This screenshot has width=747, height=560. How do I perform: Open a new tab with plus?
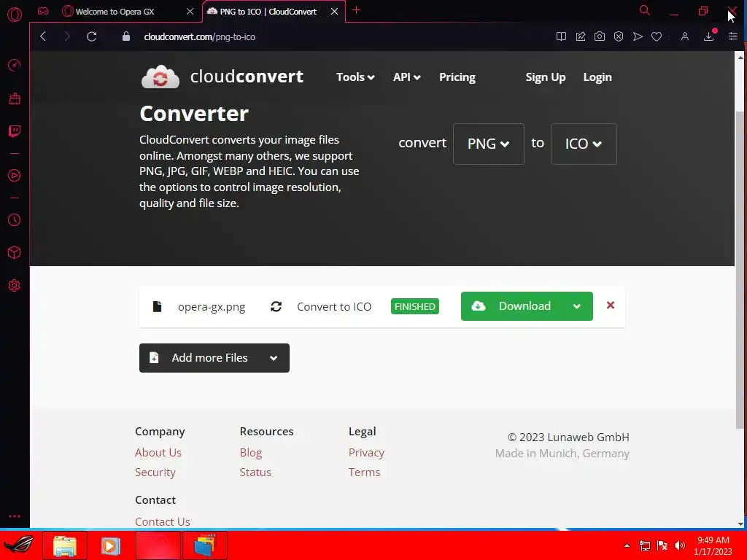(x=356, y=10)
